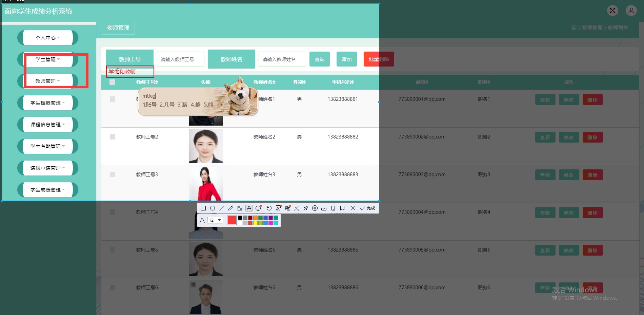
Task: Click the 请输入教师姓名 input field
Action: coord(282,59)
